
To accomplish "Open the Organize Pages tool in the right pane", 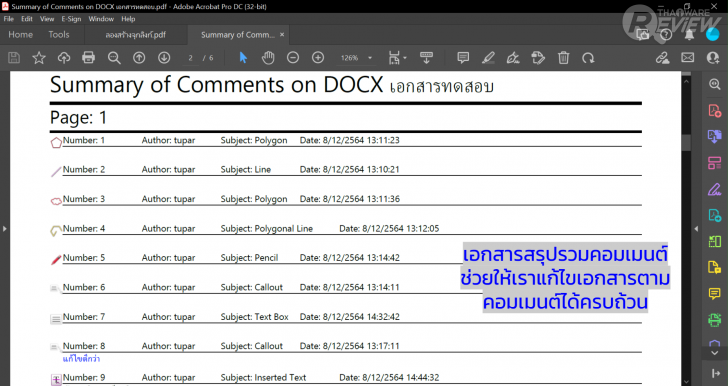I will pos(715,163).
